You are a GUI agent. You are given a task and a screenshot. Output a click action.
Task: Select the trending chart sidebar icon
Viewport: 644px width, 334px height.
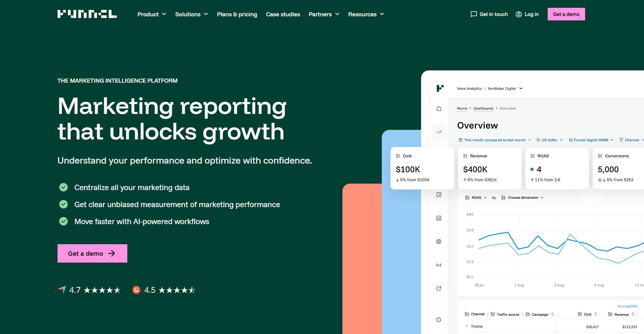tap(439, 132)
